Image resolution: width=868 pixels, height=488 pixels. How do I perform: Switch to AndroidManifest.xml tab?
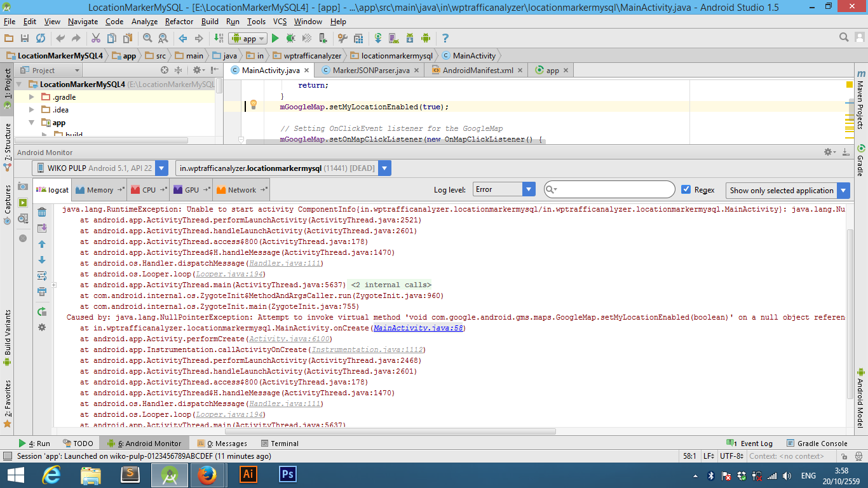[x=477, y=71]
